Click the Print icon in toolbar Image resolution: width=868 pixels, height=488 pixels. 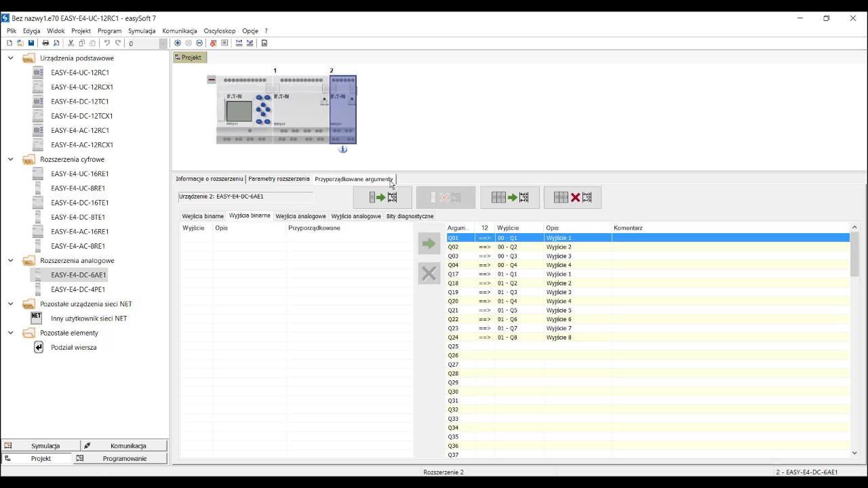click(45, 43)
